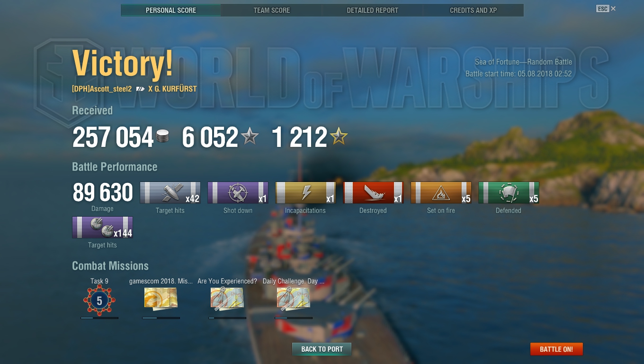This screenshot has height=364, width=644.
Task: Open the Credits and XP tab
Action: 473,10
